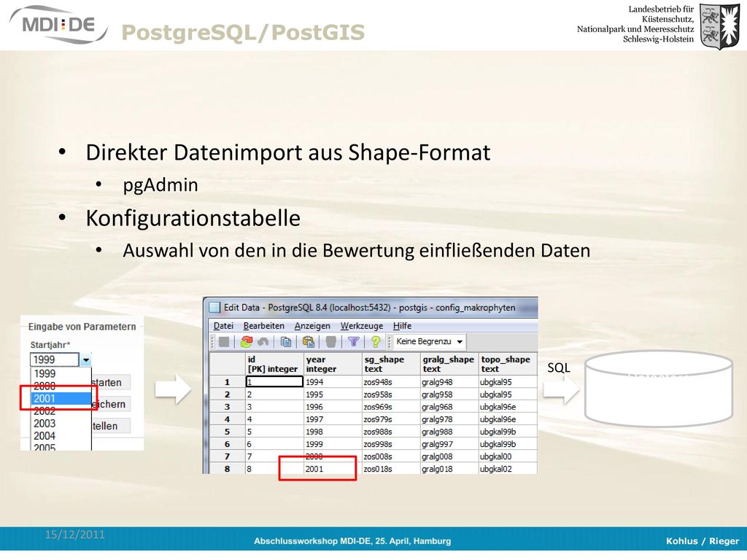Screen dimensions: 747x560
Task: Open the Startjahr dropdown arrow
Action: pos(85,360)
